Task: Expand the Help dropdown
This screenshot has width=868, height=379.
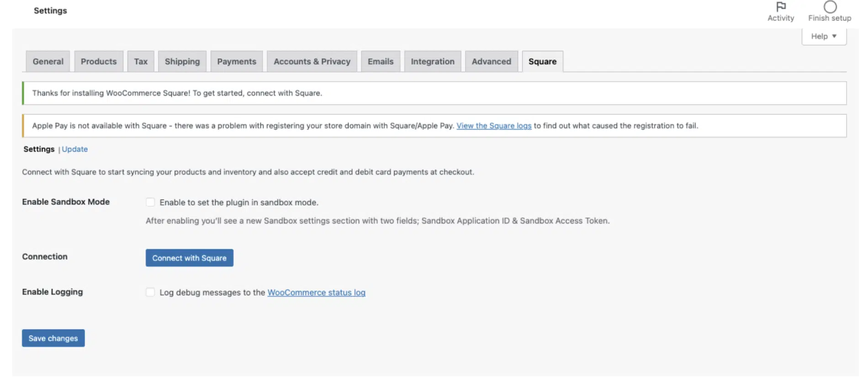Action: (x=824, y=37)
